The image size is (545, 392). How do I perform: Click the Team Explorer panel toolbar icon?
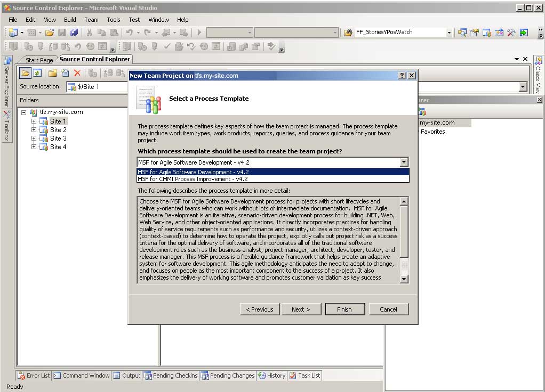click(422, 112)
